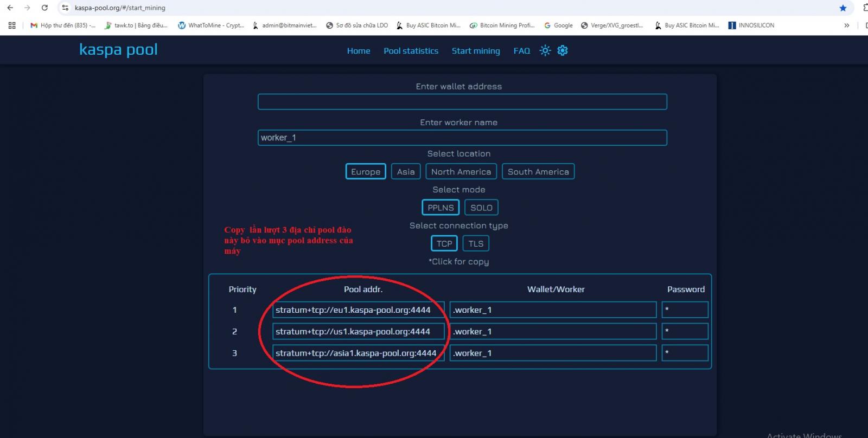Copy the us1.kaspa-pool.org:4444 pool address
The width and height of the screenshot is (868, 438).
pos(359,332)
